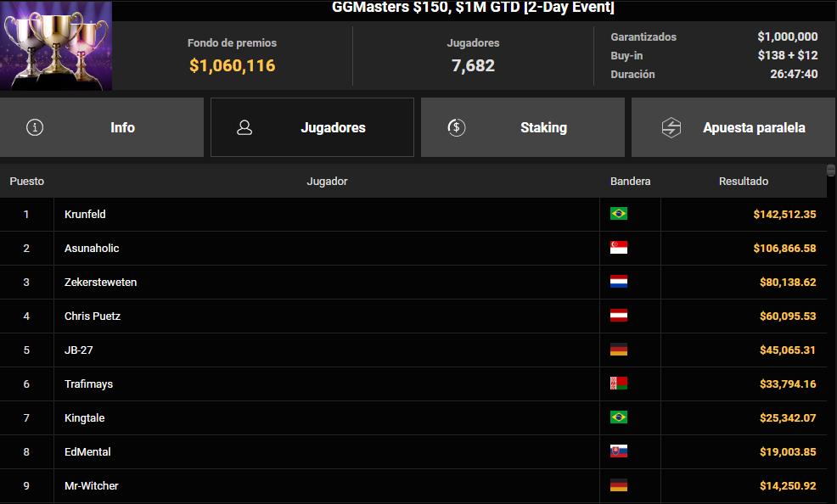
Task: Click Belarus flag in Trafimays row
Action: coord(619,384)
